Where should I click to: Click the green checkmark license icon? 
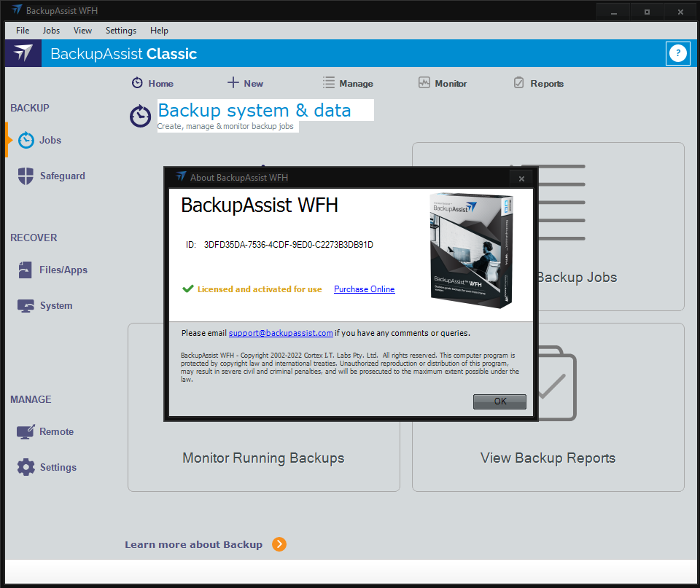pyautogui.click(x=188, y=289)
